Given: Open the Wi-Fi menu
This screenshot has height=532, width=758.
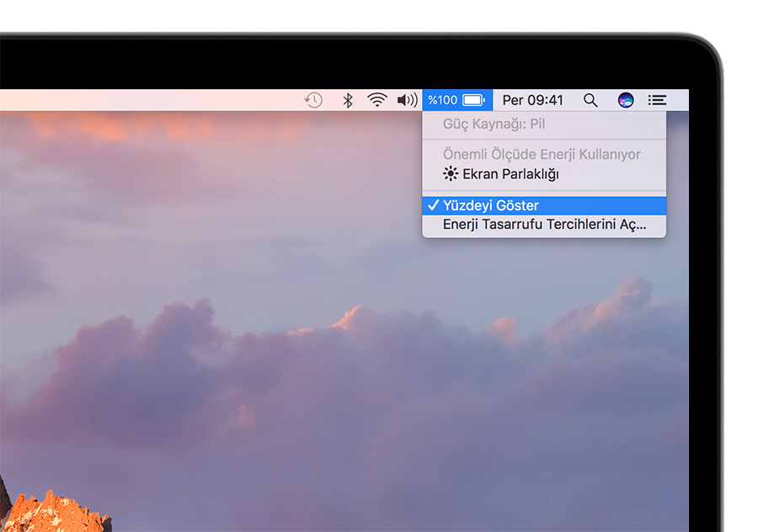Looking at the screenshot, I should point(377,100).
